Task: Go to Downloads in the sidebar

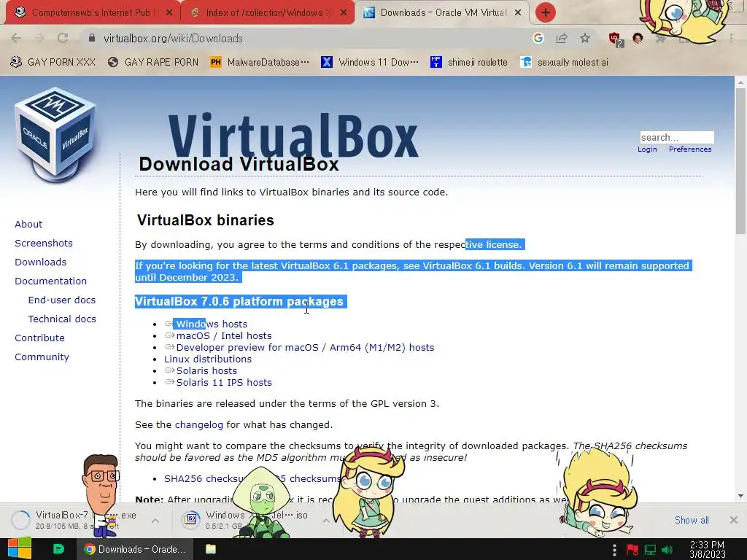Action: [41, 262]
